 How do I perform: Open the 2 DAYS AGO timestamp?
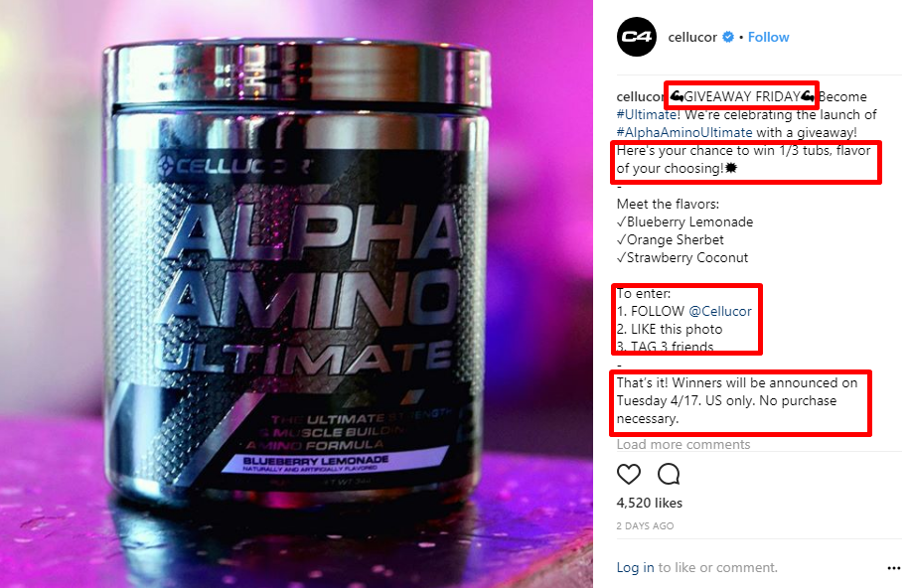pyautogui.click(x=645, y=526)
